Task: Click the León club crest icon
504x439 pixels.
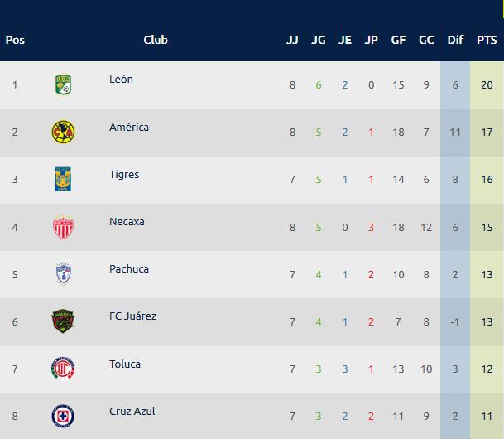Action: click(x=64, y=84)
